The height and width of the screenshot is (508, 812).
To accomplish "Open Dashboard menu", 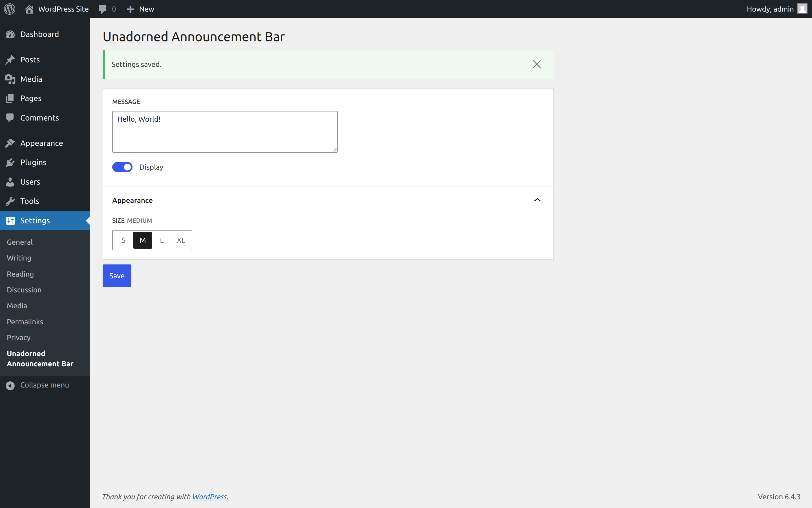I will pos(45,34).
